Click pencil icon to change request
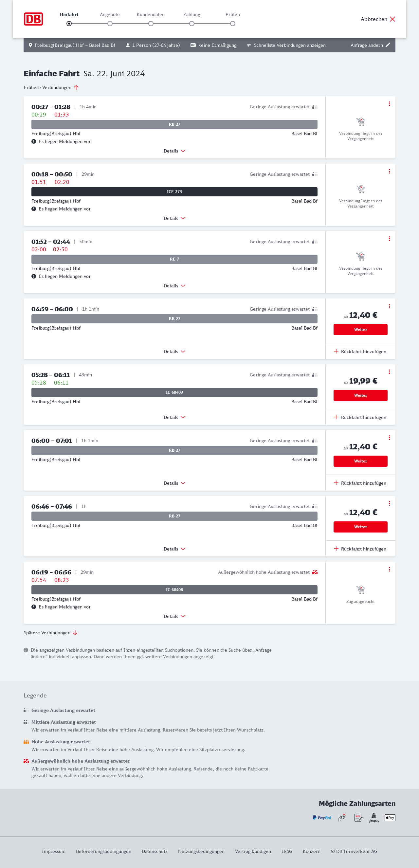419x868 pixels. 388,45
